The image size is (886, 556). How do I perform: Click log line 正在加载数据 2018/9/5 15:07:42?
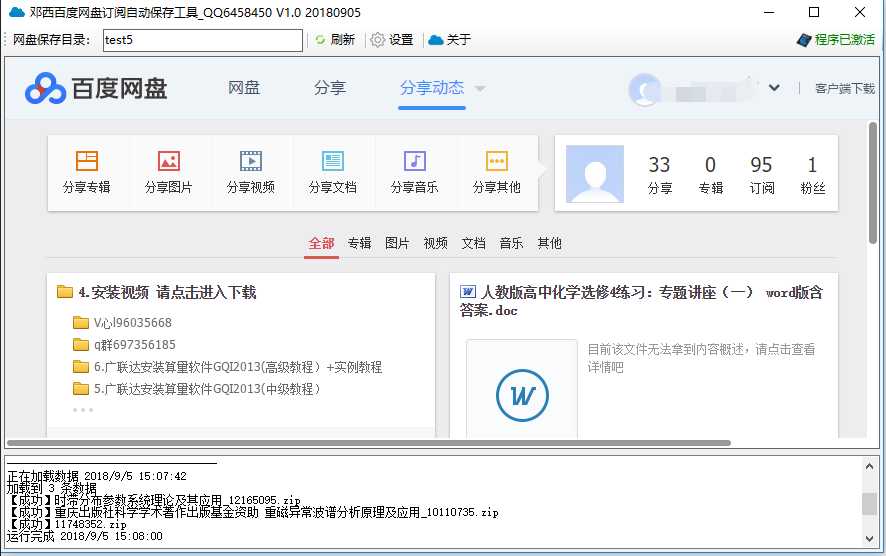[97, 476]
